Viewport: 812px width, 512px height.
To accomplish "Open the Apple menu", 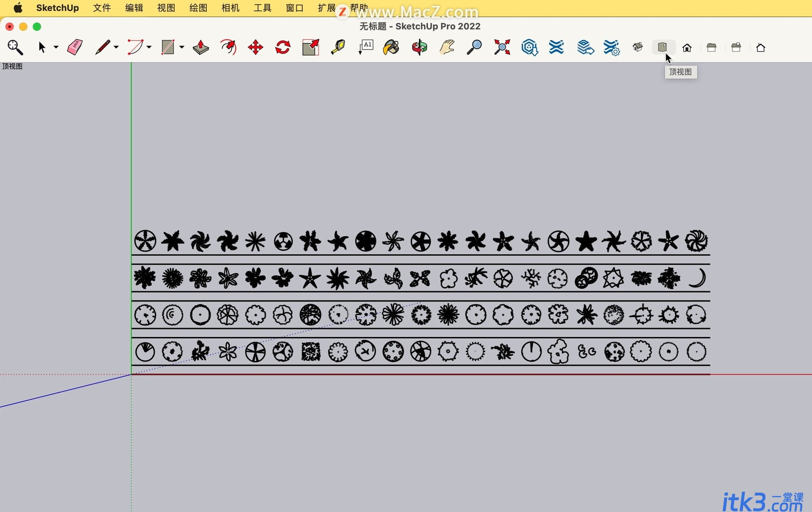I will (x=18, y=8).
